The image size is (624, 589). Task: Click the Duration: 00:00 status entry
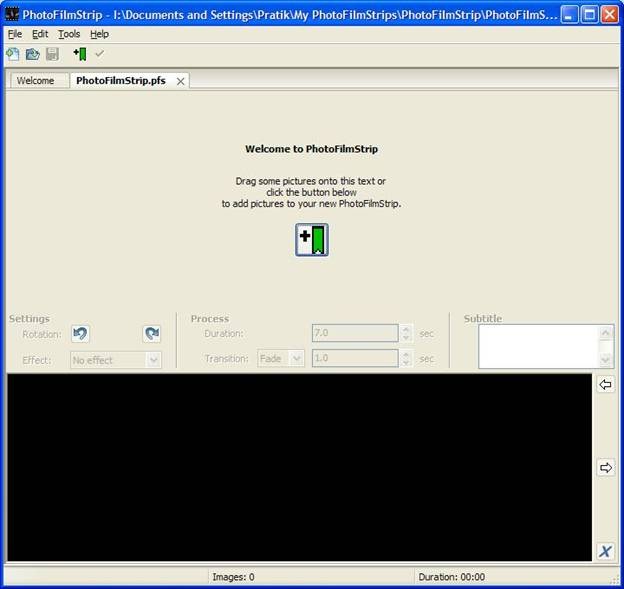click(451, 577)
